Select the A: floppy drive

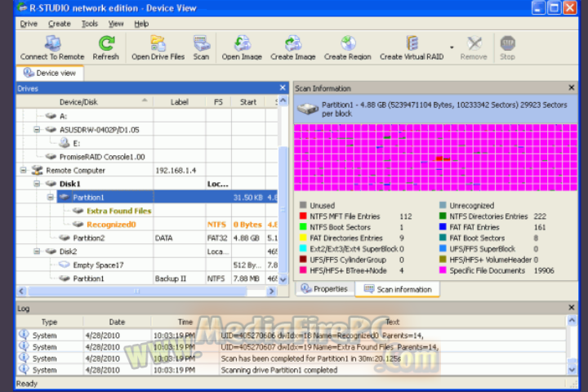[x=56, y=116]
